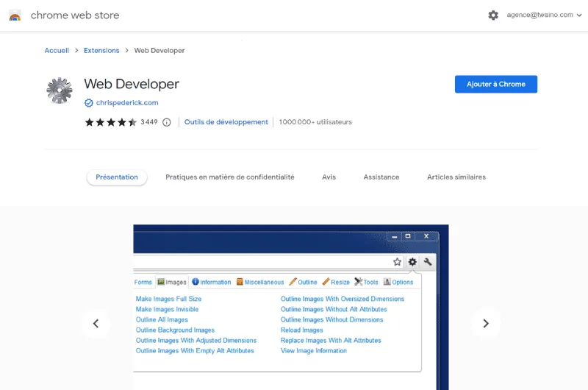This screenshot has width=588, height=390.
Task: Switch to Pratiques en matière de confidentialité tab
Action: point(229,177)
